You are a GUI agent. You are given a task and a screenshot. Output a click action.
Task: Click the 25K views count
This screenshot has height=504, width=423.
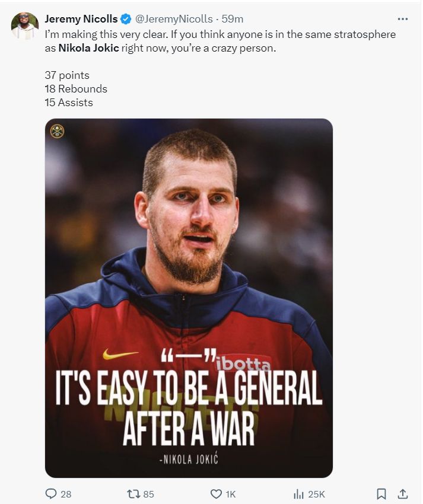(x=317, y=494)
